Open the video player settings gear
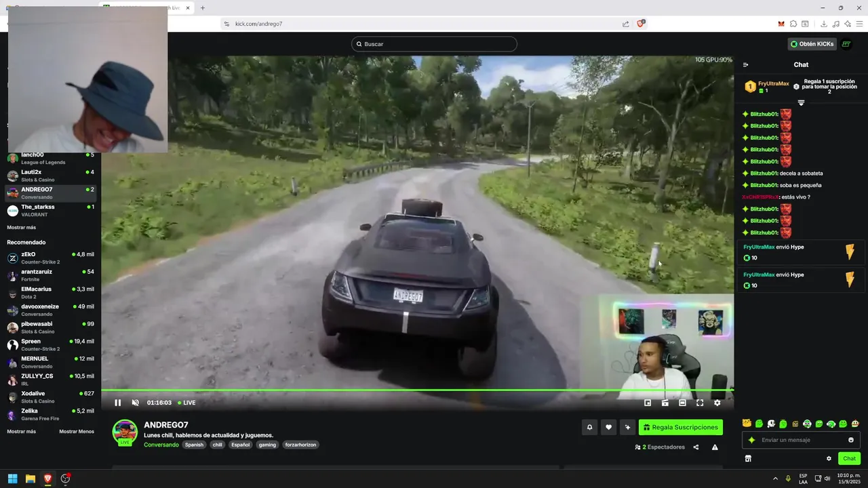 717,403
